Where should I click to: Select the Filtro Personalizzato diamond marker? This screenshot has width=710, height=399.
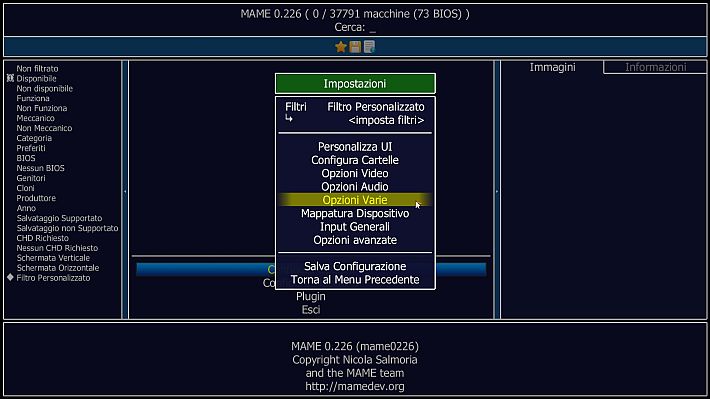10,278
